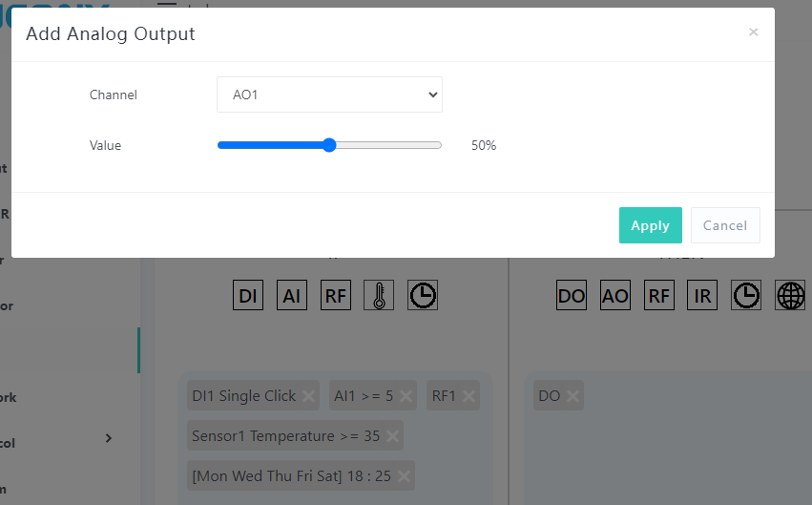Click the DI digital input condition icon
Screen dimensions: 812x505
(248, 296)
